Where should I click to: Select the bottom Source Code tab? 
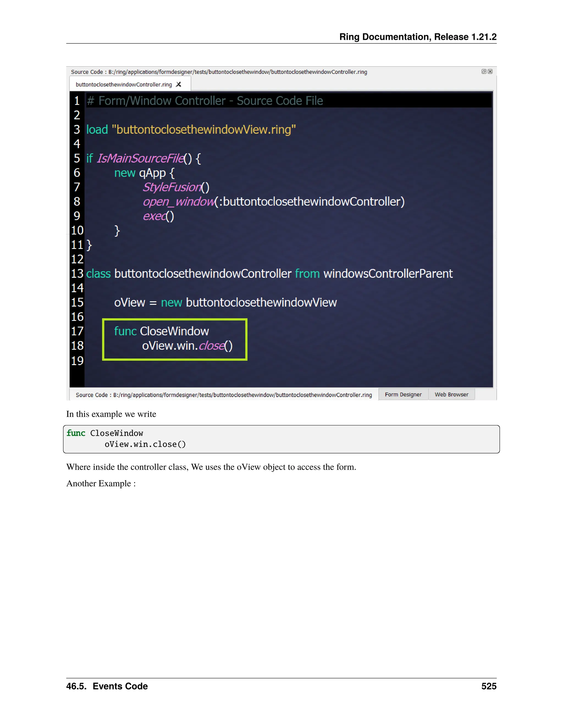223,395
